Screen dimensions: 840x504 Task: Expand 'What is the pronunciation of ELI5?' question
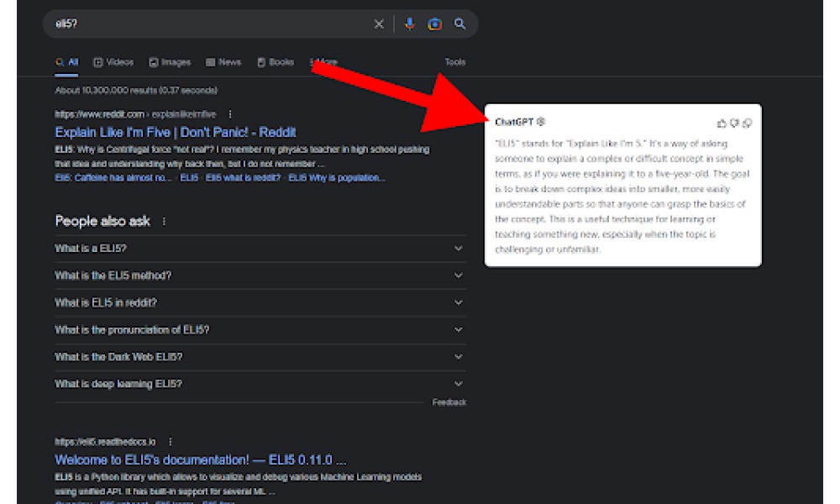coord(260,330)
